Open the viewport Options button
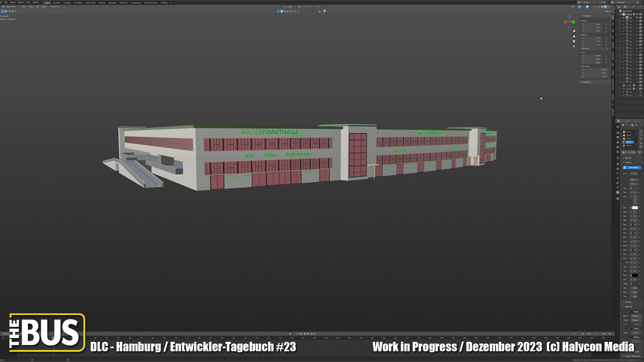The width and height of the screenshot is (644, 362). (608, 11)
